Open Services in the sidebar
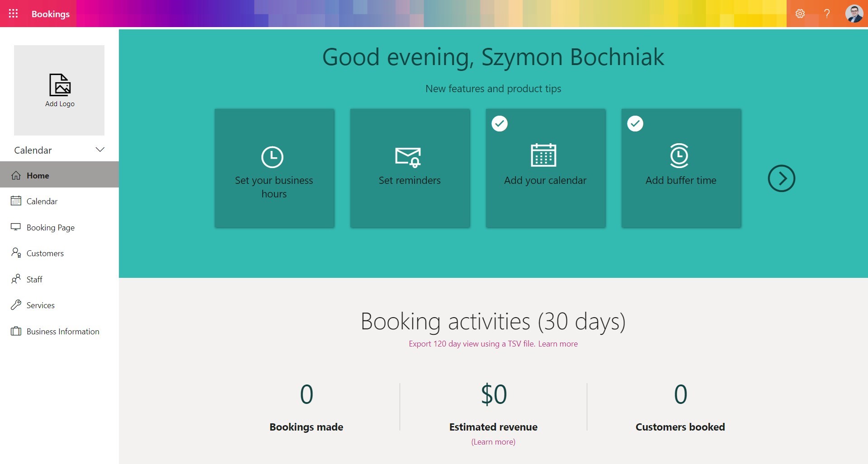The image size is (868, 464). (59, 305)
